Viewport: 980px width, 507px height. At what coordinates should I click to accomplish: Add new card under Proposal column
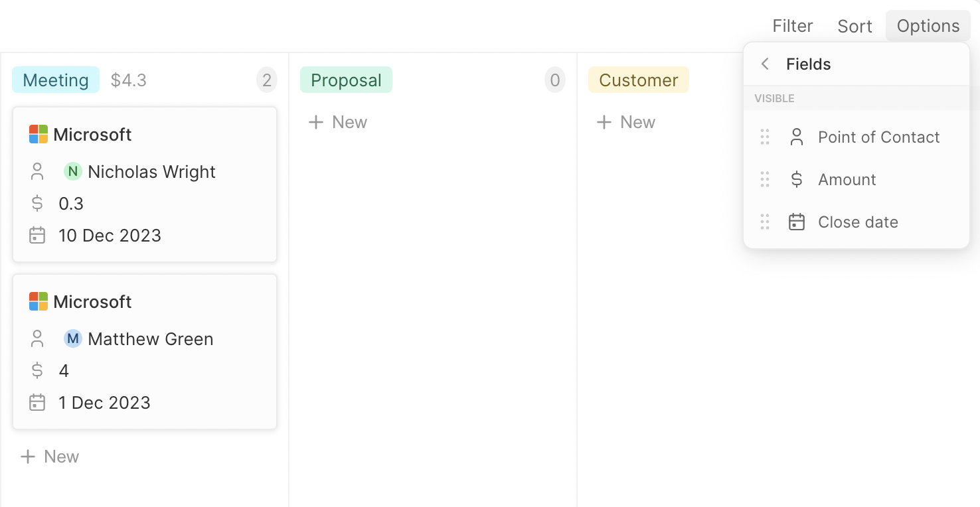338,122
